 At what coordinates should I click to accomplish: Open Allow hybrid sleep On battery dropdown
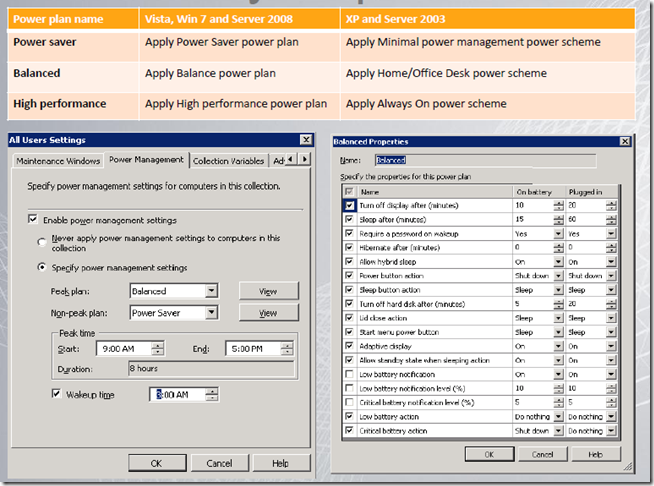pyautogui.click(x=558, y=262)
